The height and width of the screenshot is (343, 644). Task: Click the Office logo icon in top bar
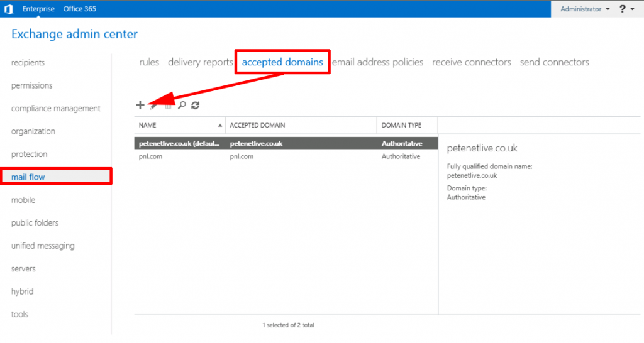[x=9, y=9]
